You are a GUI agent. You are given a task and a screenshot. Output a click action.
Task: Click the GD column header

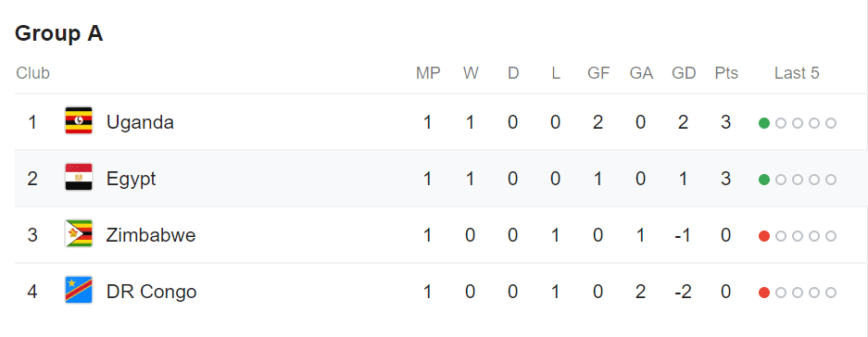click(x=684, y=73)
